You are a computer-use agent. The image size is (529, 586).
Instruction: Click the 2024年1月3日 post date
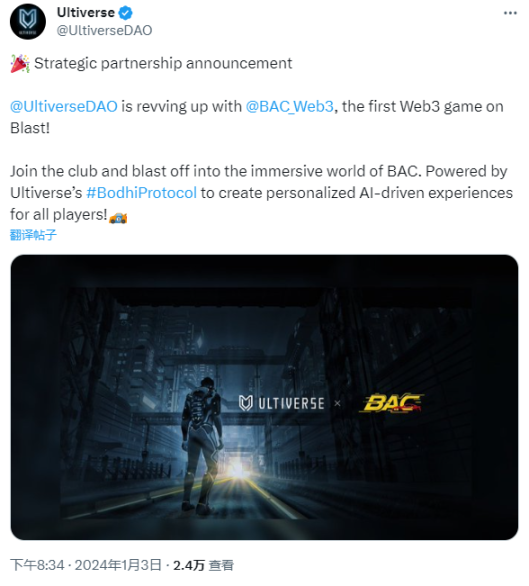tap(118, 565)
